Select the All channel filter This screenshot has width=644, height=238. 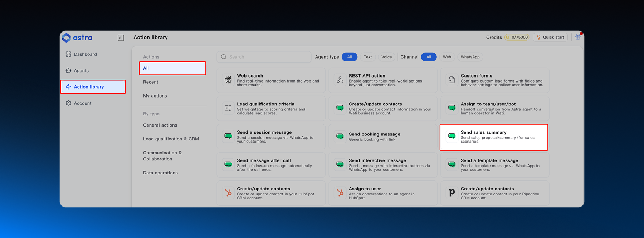pos(429,57)
